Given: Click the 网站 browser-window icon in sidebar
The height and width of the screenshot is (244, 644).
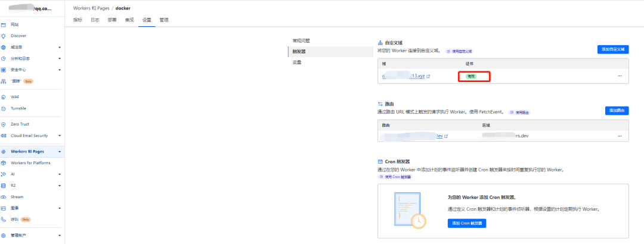Looking at the screenshot, I should pos(4,24).
